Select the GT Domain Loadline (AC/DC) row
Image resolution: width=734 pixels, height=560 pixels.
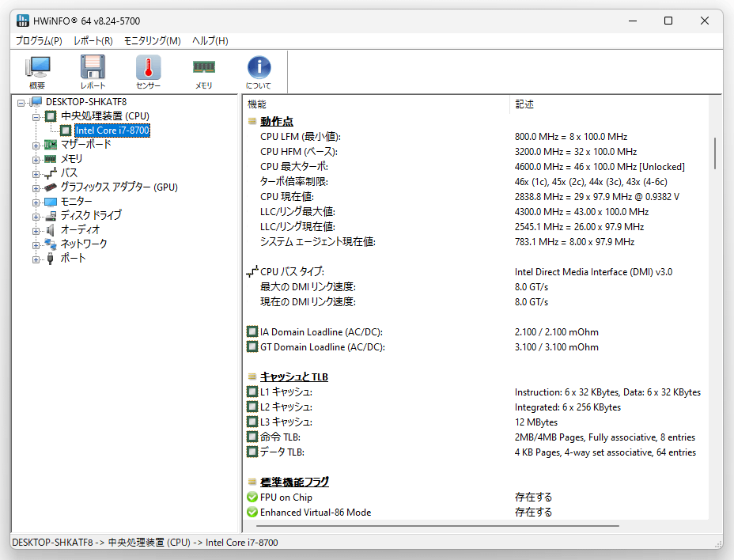[x=475, y=347]
